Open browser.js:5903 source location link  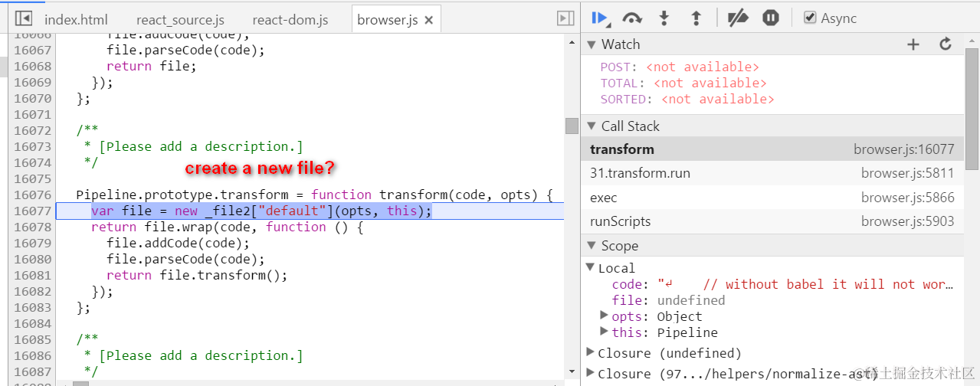coord(908,221)
